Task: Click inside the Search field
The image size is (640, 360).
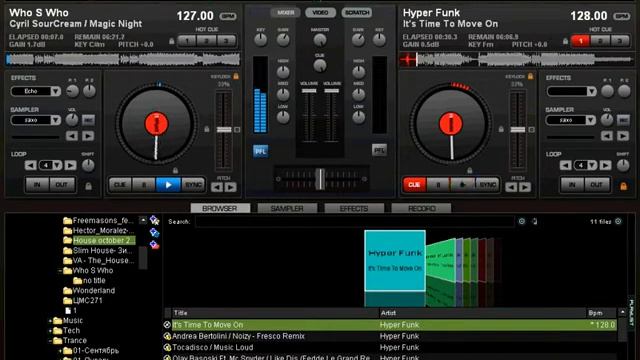Action: 354,222
